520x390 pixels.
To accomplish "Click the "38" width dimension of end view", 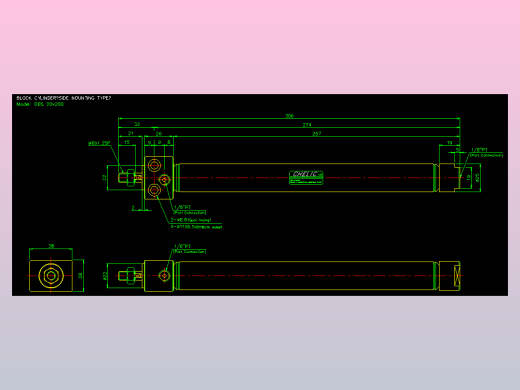I will pos(51,246).
